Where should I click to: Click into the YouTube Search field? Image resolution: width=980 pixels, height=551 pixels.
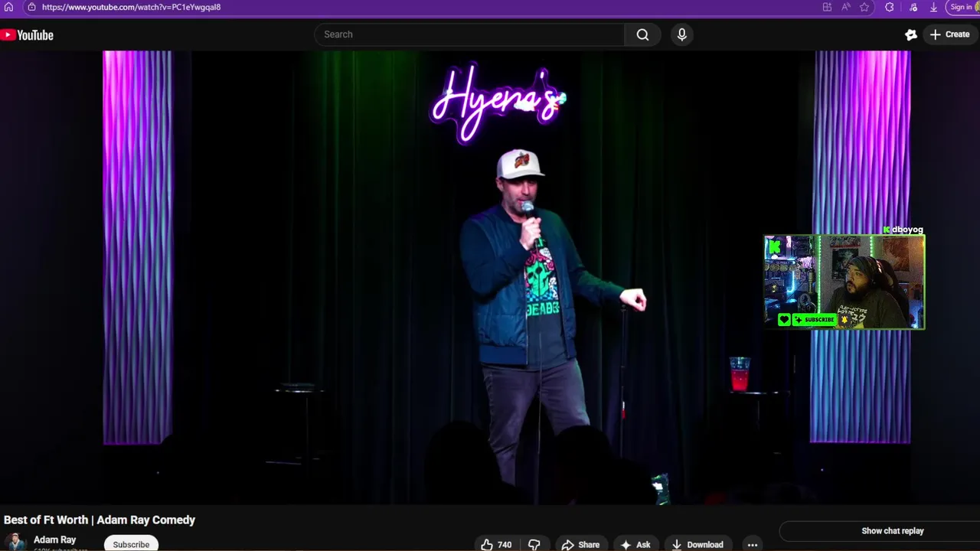coord(469,34)
